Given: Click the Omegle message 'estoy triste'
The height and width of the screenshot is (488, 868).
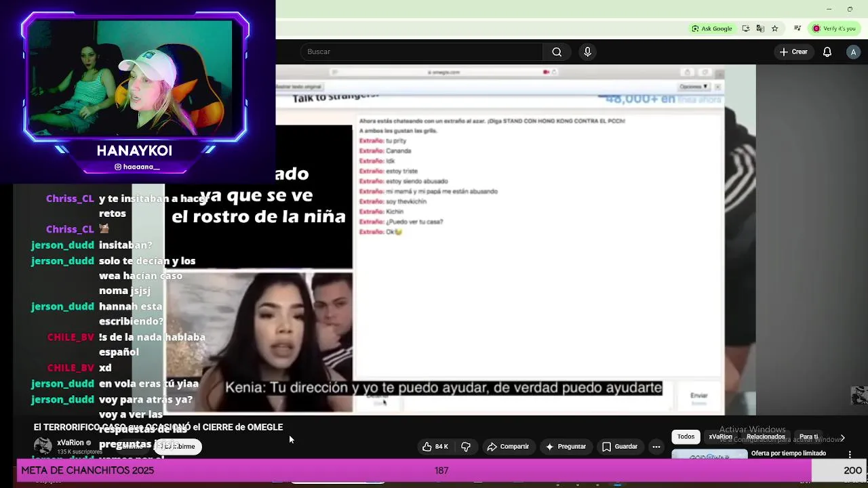Looking at the screenshot, I should (x=401, y=171).
